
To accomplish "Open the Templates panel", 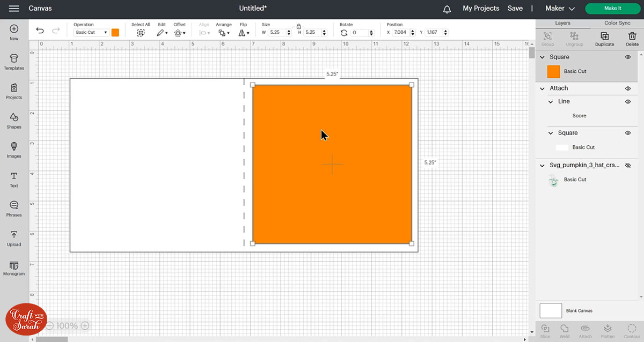I will [x=14, y=62].
